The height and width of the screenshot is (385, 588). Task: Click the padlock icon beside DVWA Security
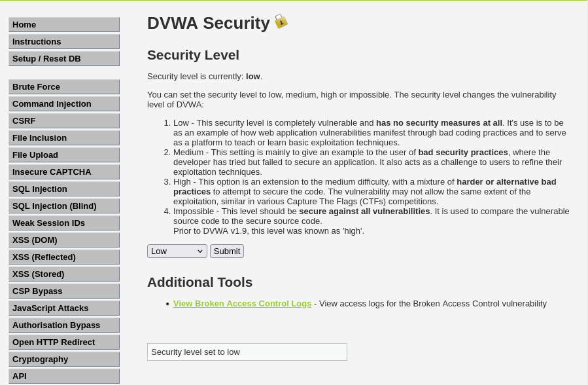pos(281,22)
